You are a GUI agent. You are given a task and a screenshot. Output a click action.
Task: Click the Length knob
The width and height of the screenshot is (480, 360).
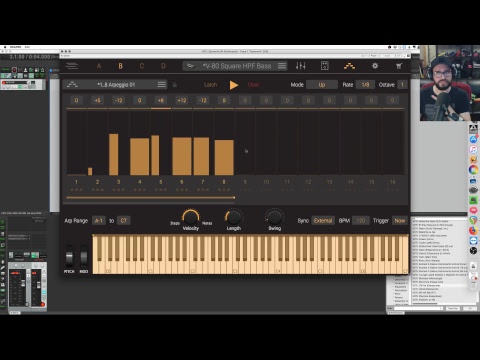(234, 217)
